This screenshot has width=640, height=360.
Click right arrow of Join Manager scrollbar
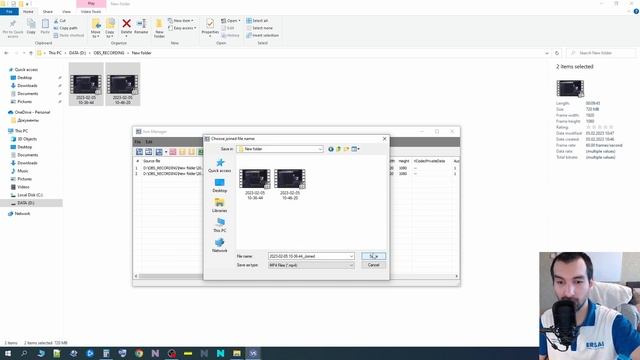click(456, 276)
